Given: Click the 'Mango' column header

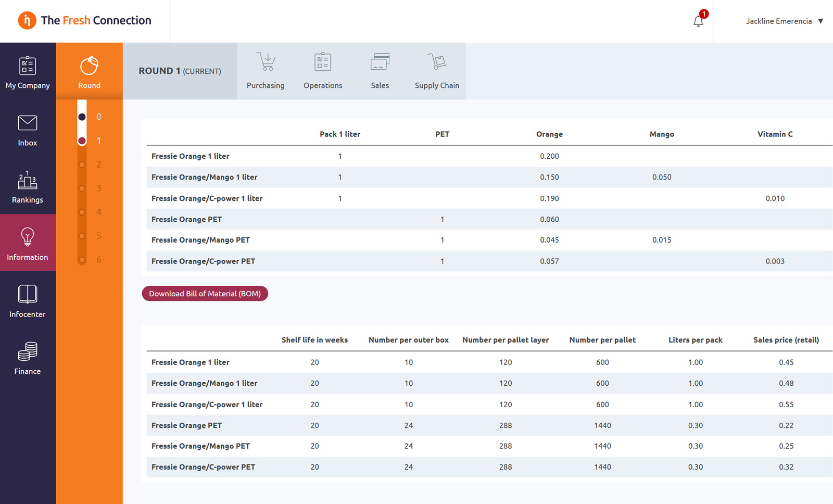Looking at the screenshot, I should 662,134.
